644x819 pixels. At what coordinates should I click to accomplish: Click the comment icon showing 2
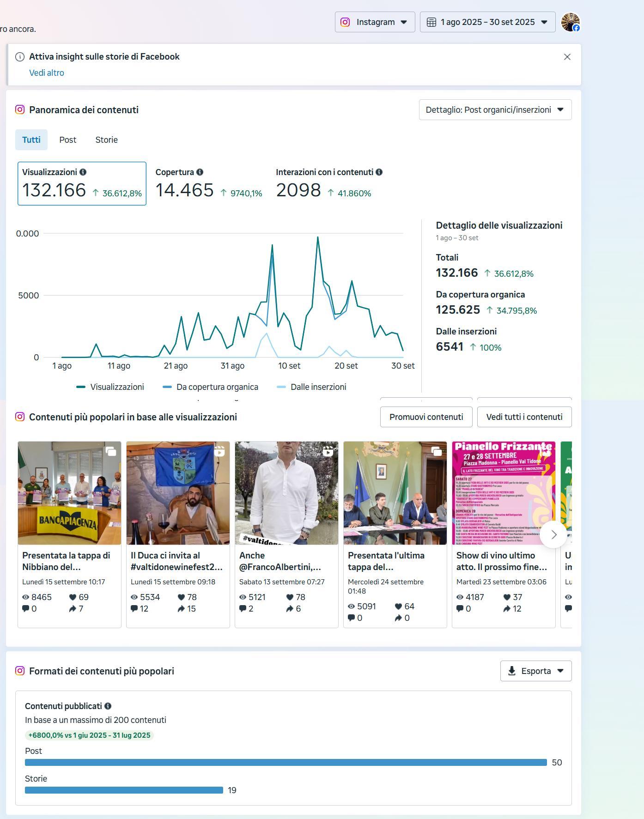tap(243, 609)
